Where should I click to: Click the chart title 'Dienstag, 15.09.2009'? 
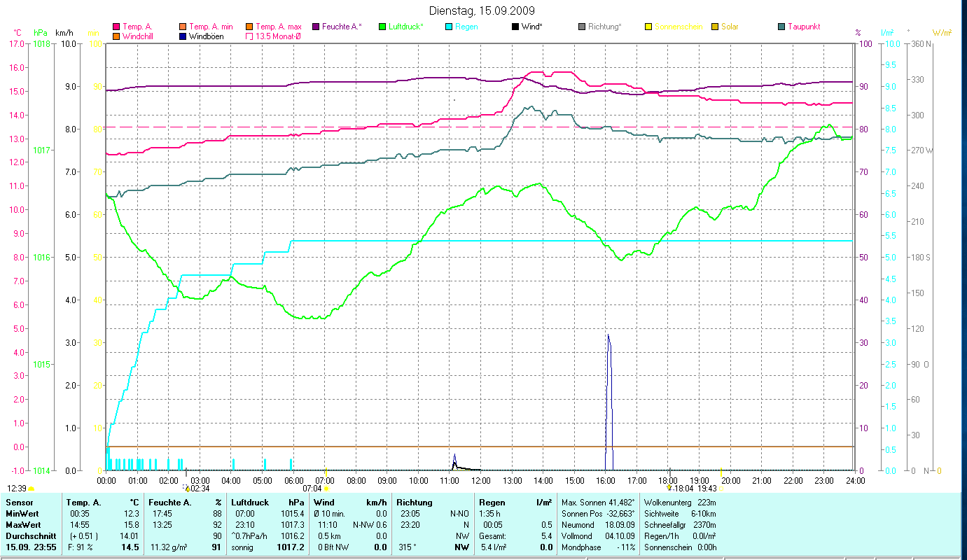point(481,10)
